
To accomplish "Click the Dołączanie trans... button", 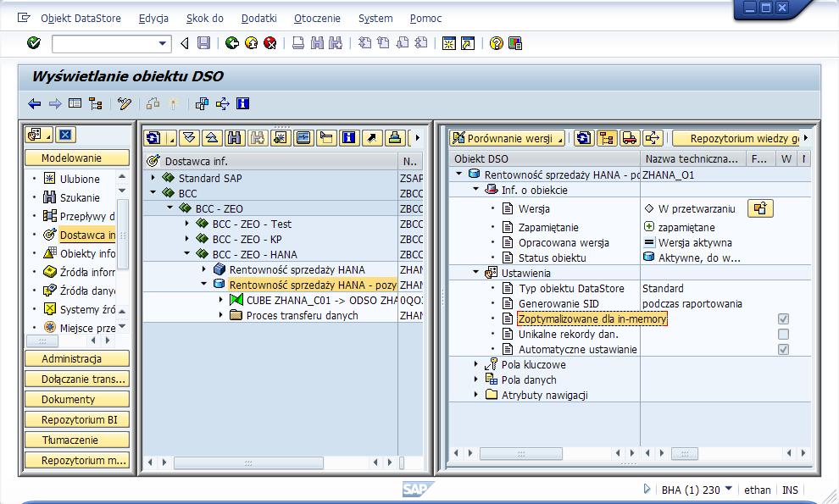I will click(x=77, y=379).
